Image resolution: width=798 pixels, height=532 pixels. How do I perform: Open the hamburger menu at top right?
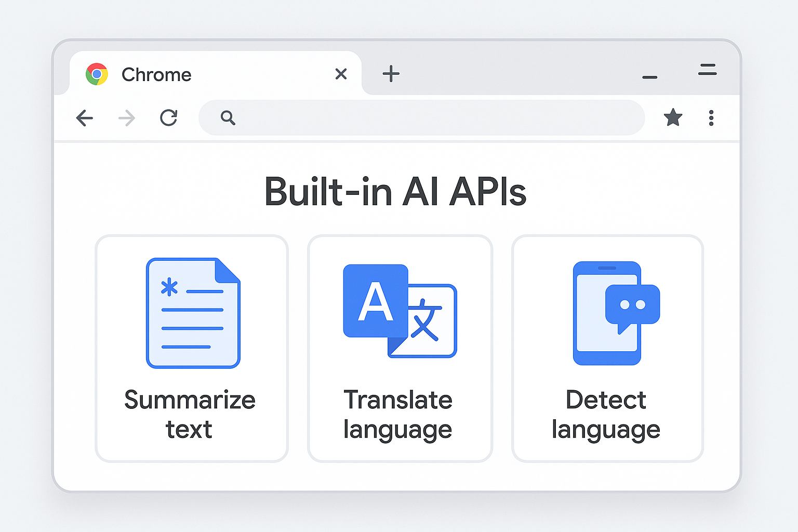707,70
